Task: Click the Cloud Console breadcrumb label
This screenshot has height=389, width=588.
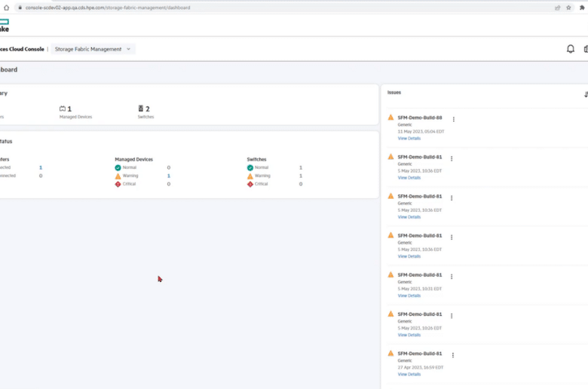Action: coord(22,49)
